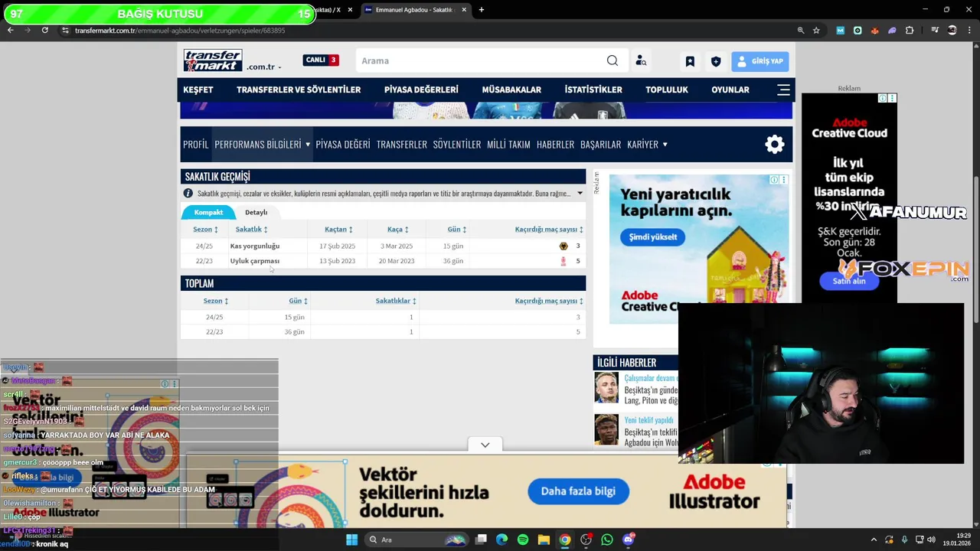
Task: Click the red fox extension icon
Action: [874, 30]
